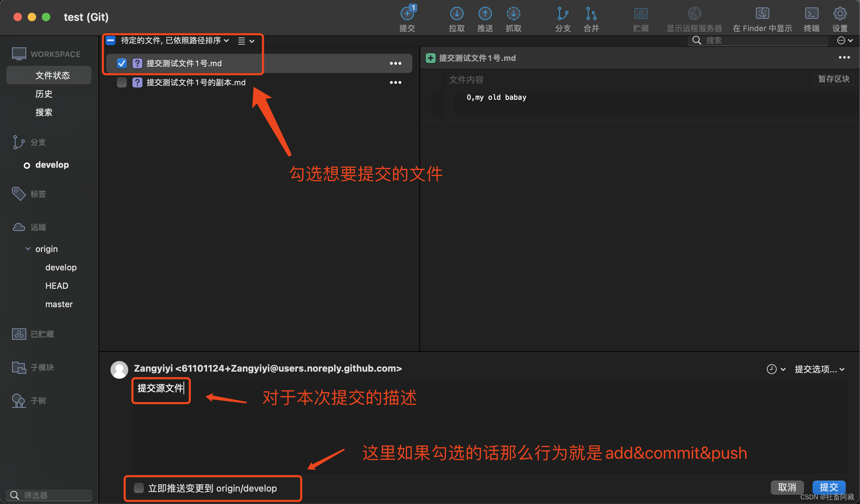Switch to the 历史 (History) sidebar item
Viewport: 860px width, 504px height.
click(x=44, y=94)
